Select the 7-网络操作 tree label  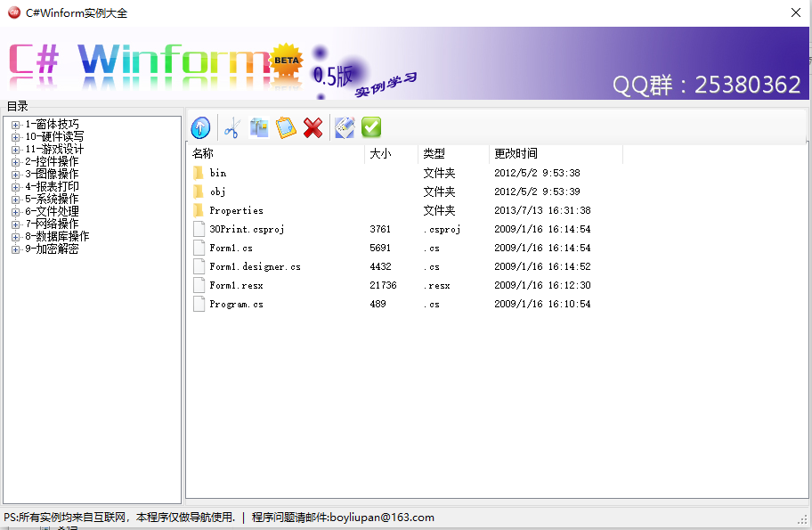[52, 224]
